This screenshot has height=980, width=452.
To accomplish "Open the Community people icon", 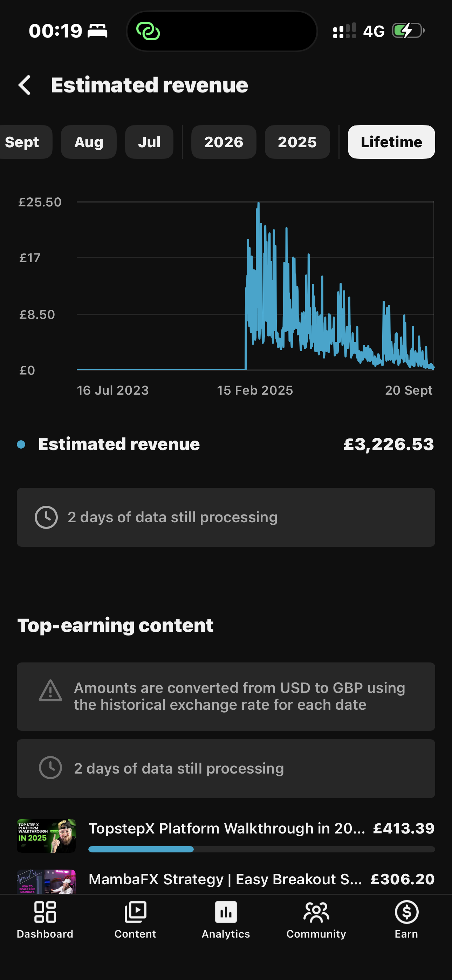I will tap(316, 912).
